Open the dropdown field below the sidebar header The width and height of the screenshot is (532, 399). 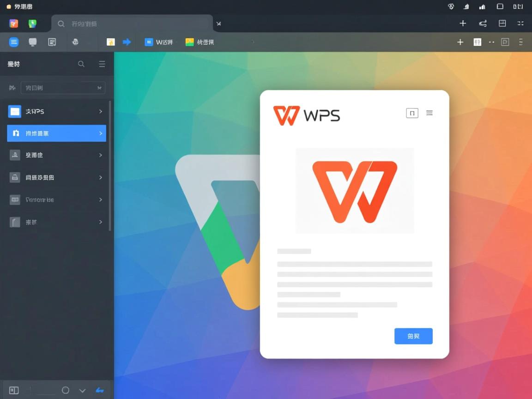click(63, 88)
